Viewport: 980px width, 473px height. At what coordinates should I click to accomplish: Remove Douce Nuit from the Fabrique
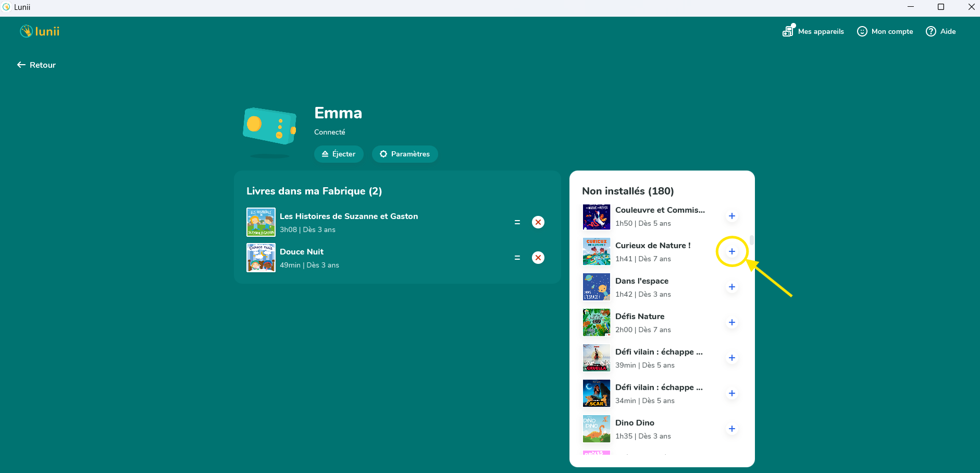coord(538,258)
